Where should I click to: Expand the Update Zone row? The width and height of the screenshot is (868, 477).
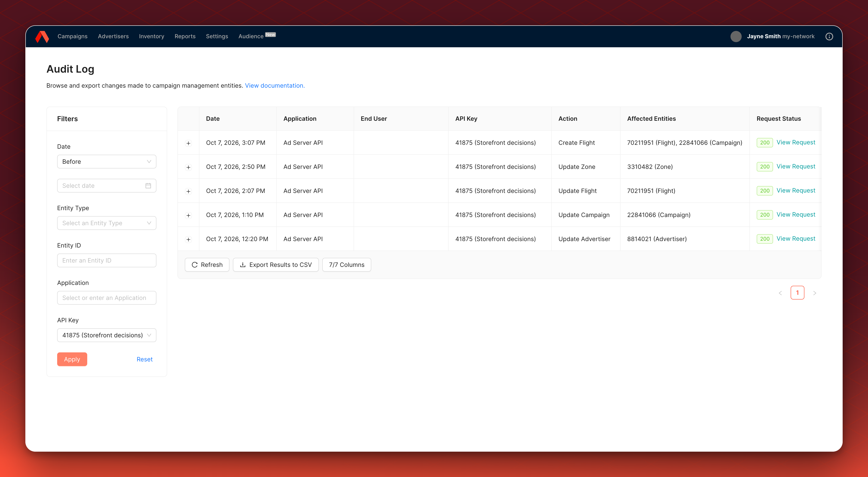pos(188,167)
